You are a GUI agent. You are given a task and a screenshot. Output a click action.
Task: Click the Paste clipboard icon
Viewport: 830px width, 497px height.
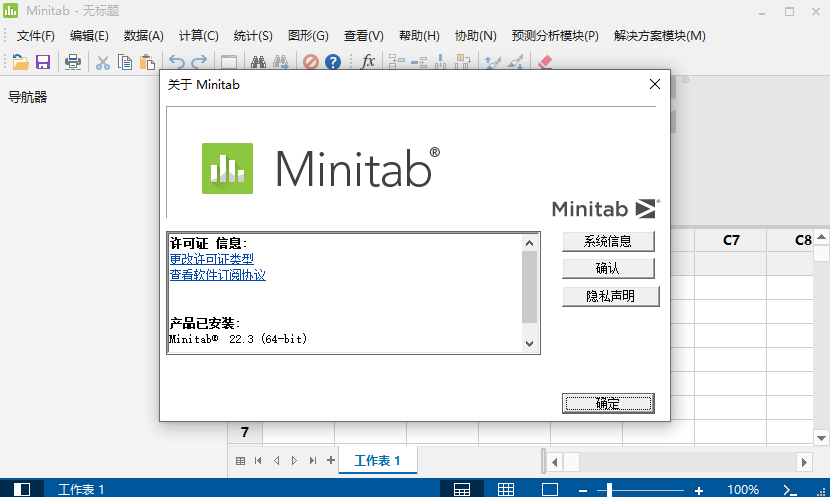pyautogui.click(x=147, y=62)
